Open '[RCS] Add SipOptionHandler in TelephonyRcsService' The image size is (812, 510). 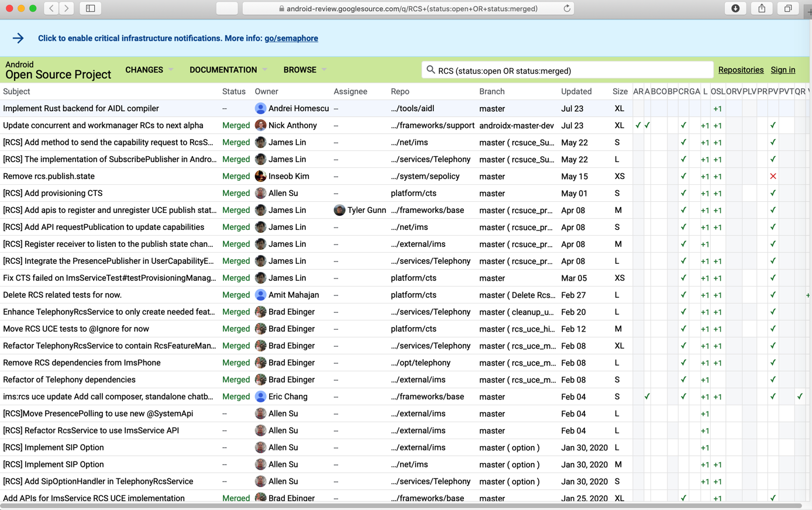(98, 481)
